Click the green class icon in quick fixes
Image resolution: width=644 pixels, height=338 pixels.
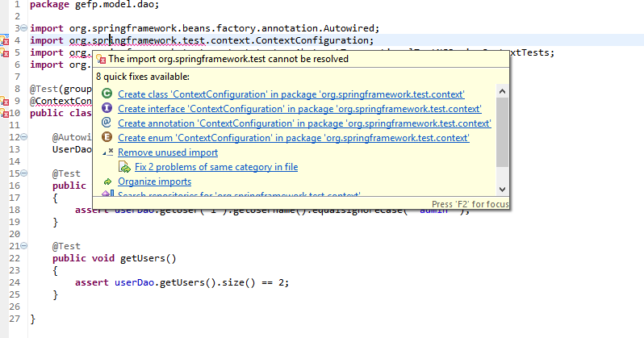107,94
